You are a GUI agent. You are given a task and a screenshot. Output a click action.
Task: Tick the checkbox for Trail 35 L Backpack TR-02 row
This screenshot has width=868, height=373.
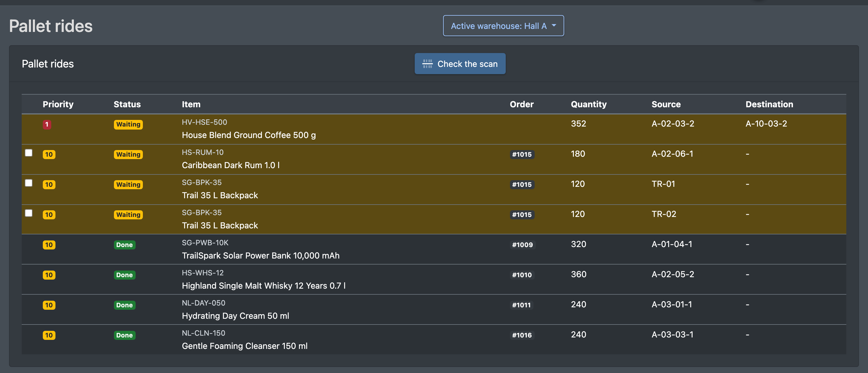(x=29, y=213)
